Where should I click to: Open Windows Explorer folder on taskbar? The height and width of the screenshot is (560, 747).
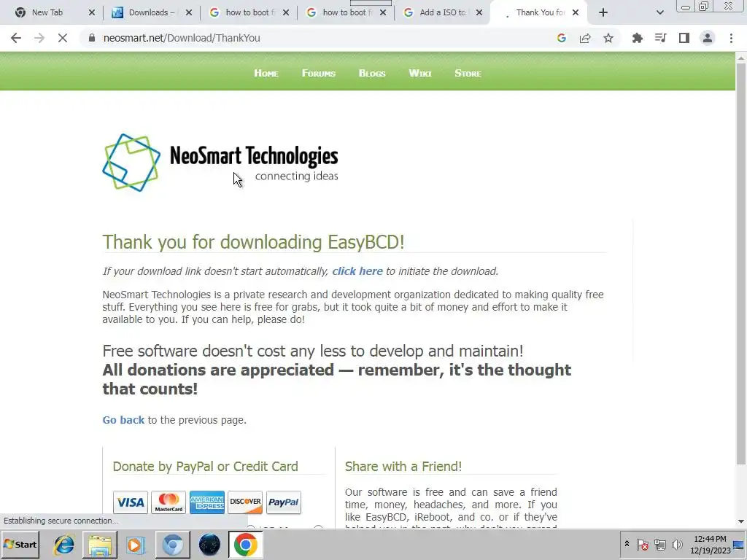point(99,545)
